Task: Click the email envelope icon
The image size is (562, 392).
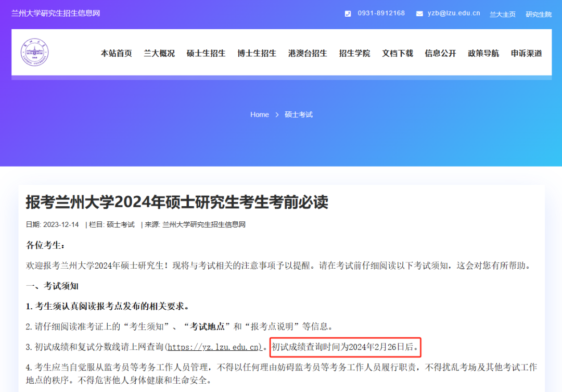Action: (419, 14)
